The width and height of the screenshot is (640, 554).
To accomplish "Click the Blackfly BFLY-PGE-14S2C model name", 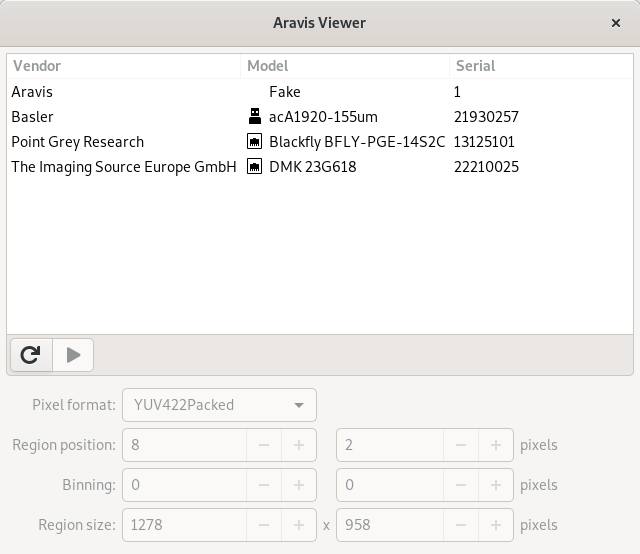I will click(357, 142).
